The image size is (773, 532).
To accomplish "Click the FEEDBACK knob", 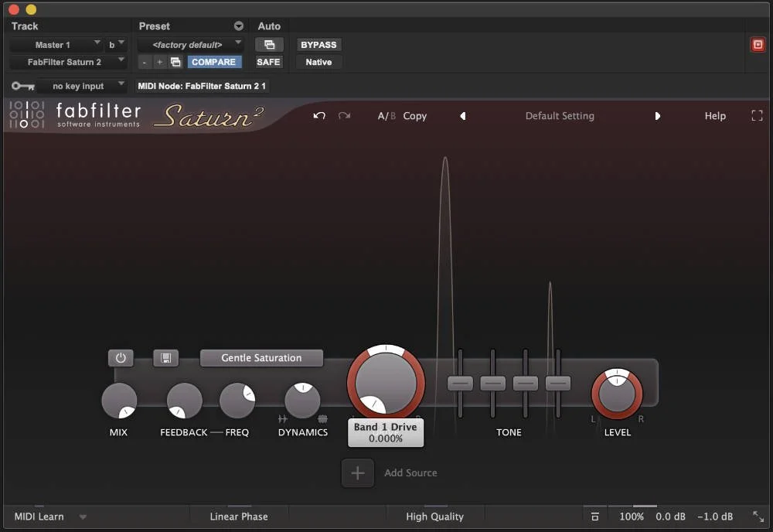I will coord(185,401).
